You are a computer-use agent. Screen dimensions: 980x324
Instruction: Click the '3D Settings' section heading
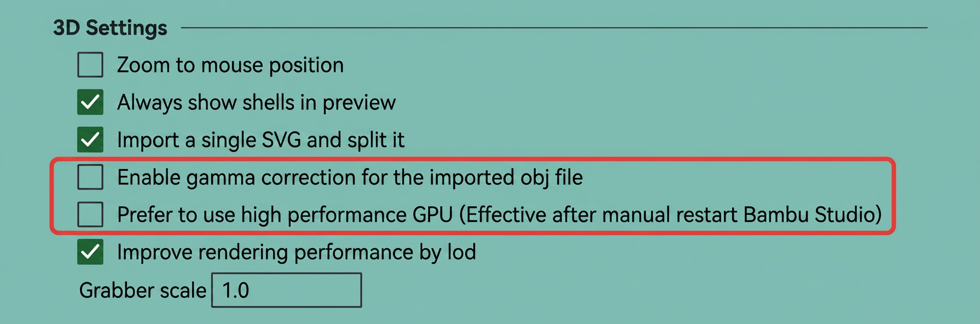click(110, 27)
